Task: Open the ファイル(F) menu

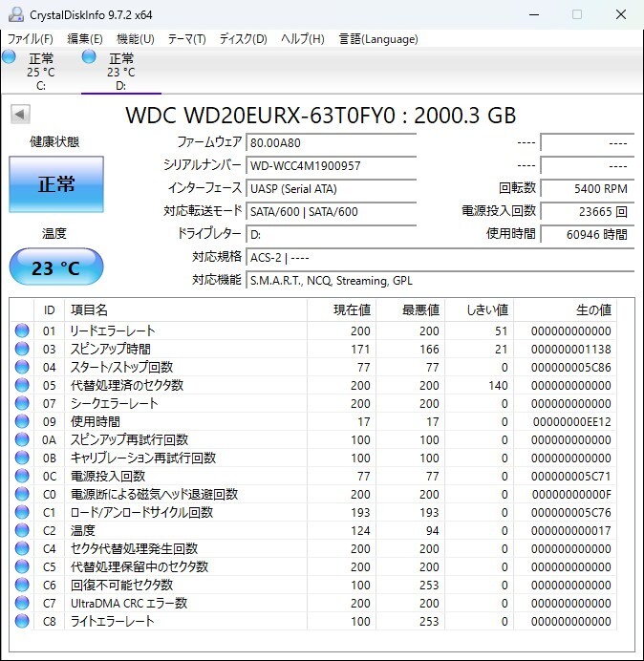Action: pyautogui.click(x=31, y=39)
